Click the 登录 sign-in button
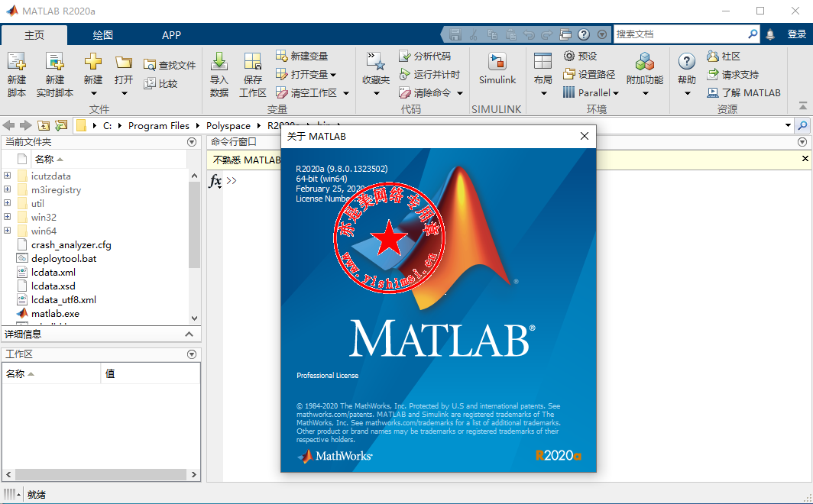 [797, 34]
